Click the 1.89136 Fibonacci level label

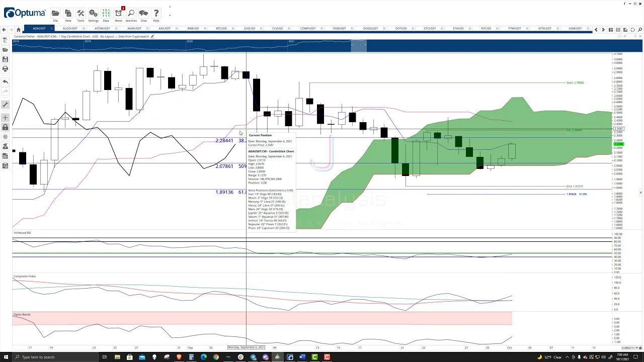click(224, 192)
